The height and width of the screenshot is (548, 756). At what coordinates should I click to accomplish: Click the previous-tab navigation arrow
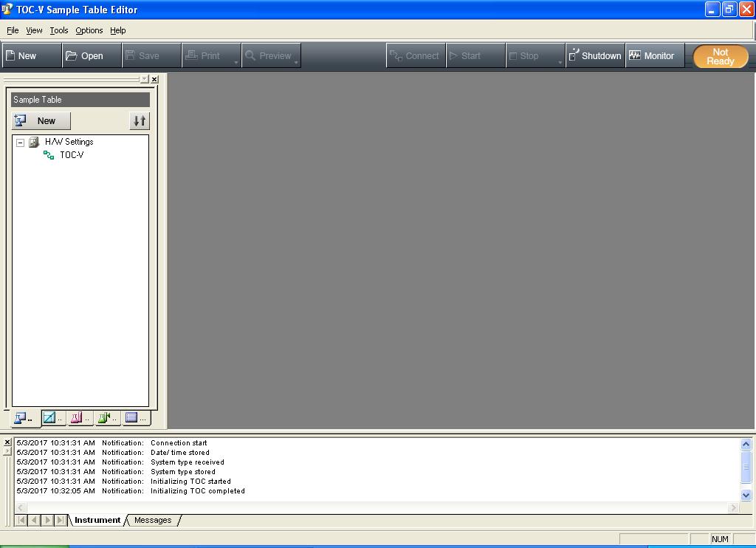pyautogui.click(x=34, y=520)
